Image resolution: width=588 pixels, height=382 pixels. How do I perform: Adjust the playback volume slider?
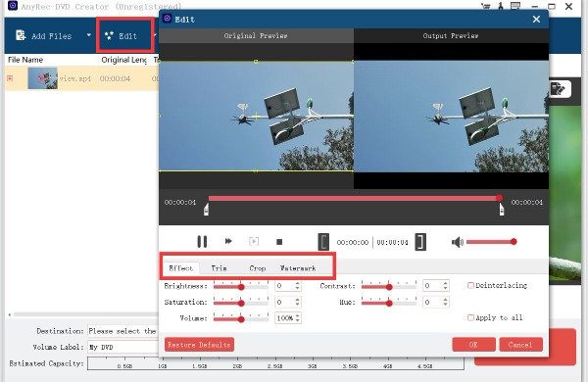tap(492, 242)
